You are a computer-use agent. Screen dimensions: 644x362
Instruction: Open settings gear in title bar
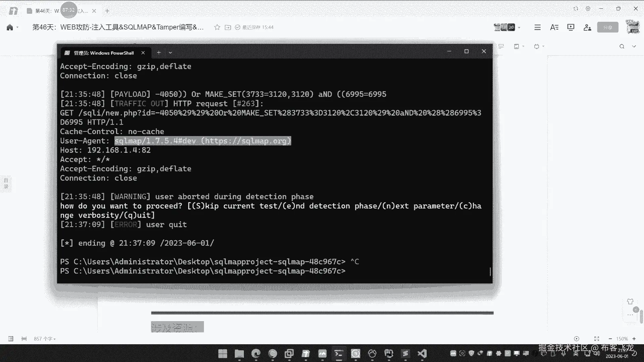(588, 9)
